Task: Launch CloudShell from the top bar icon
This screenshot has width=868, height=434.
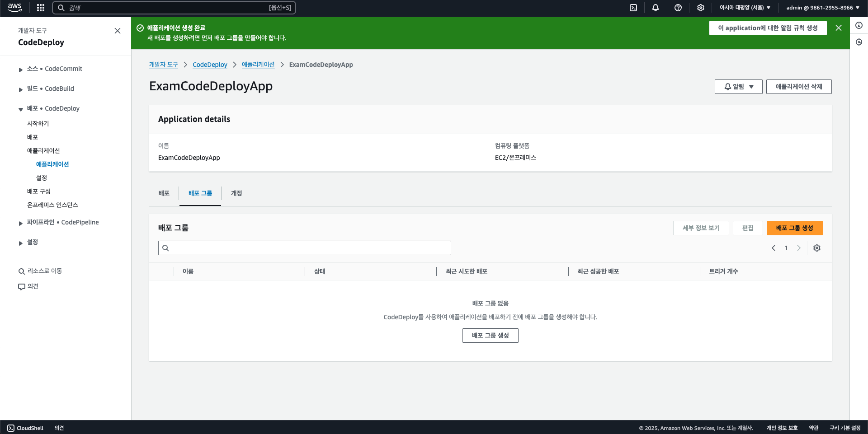Action: pyautogui.click(x=633, y=8)
